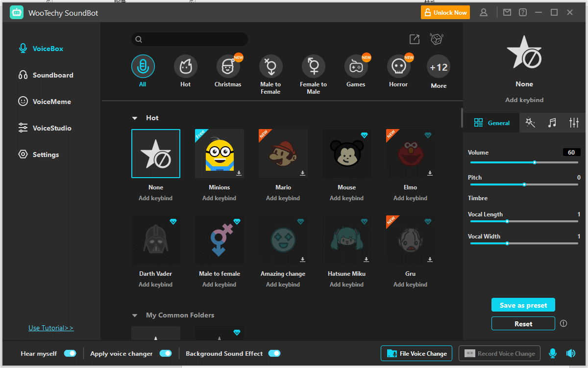Open Soundboard from the sidebar
This screenshot has height=368, width=588.
pos(52,75)
